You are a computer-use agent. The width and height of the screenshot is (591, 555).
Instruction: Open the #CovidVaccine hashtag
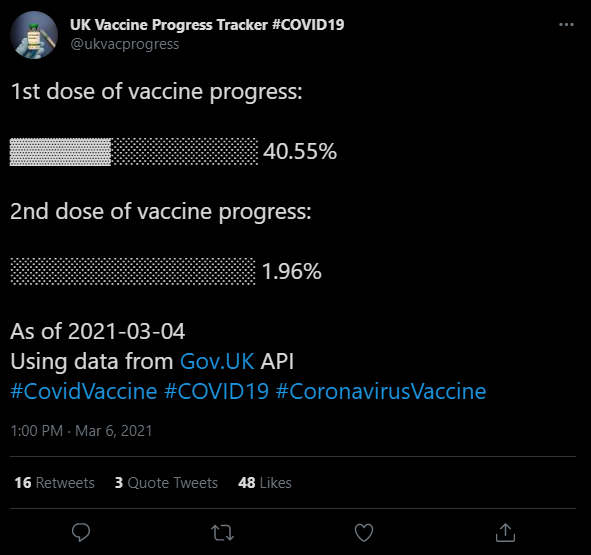coord(84,391)
